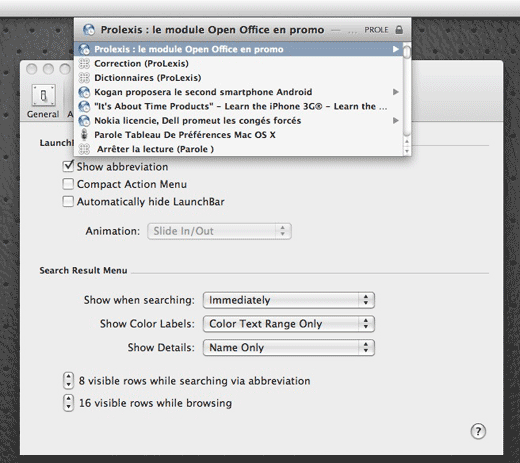The width and height of the screenshot is (520, 463).
Task: Select Arrêter la lecture (Parole) result
Action: (x=238, y=149)
